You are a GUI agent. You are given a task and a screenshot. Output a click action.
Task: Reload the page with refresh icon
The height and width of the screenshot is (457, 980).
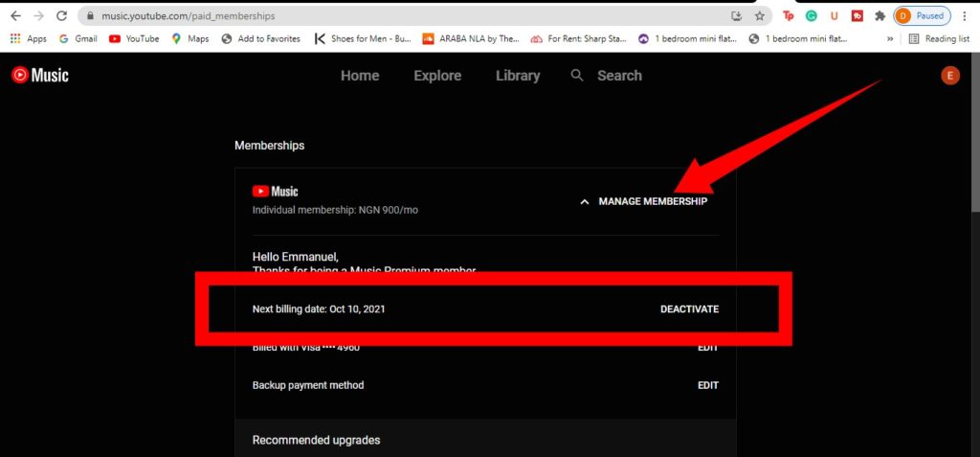[x=61, y=15]
